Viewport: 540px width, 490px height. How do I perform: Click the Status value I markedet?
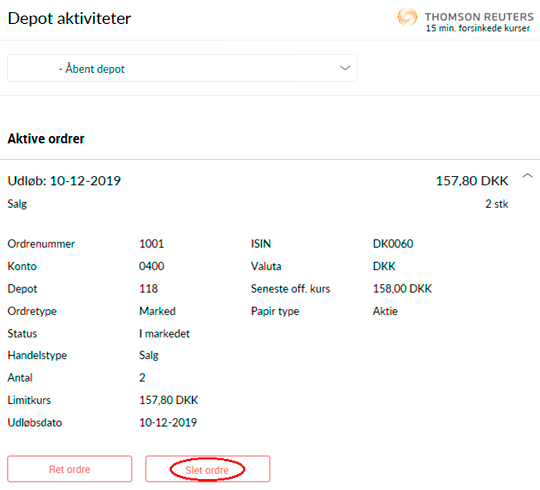[x=164, y=333]
